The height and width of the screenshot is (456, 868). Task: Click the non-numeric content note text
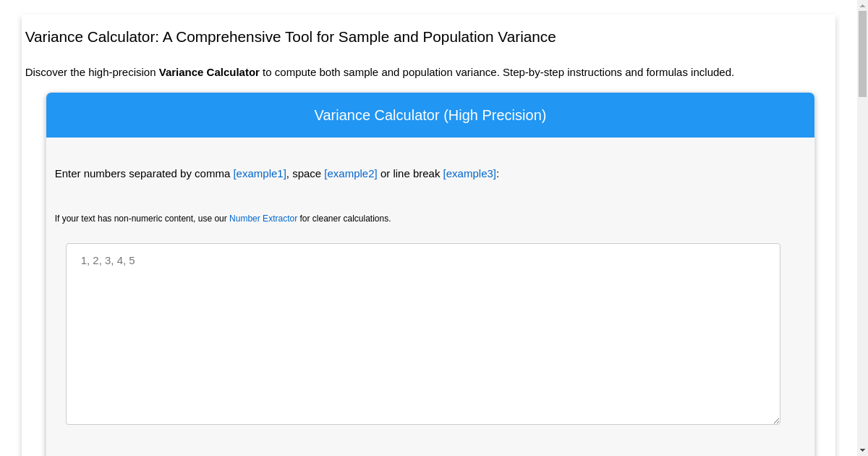(x=140, y=219)
